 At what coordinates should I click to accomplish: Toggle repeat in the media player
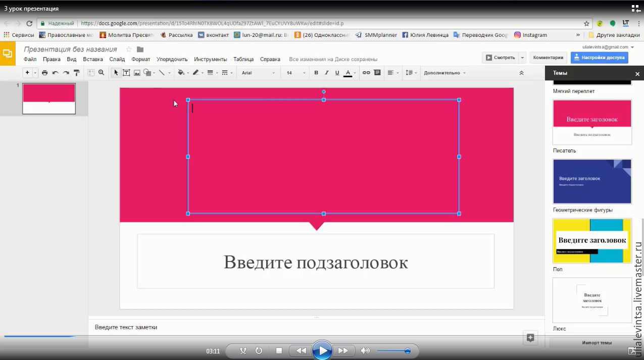click(x=259, y=351)
